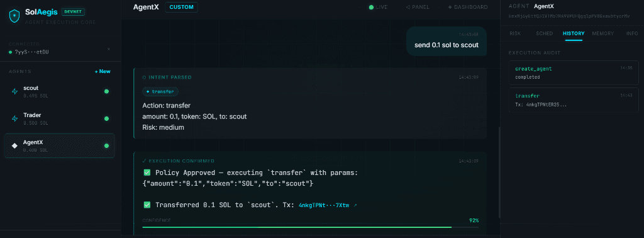Open the external-link arrow after the Tx hash
Image resolution: width=644 pixels, height=238 pixels.
(x=355, y=205)
